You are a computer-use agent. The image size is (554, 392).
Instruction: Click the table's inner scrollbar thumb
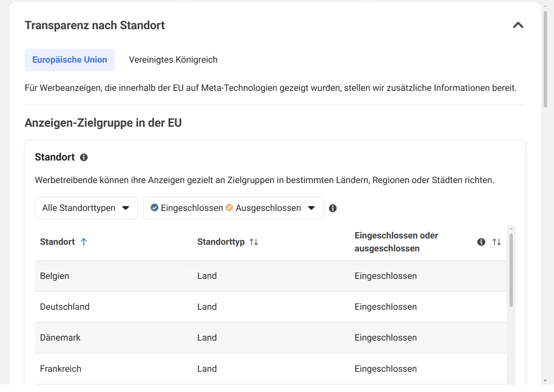pos(511,270)
